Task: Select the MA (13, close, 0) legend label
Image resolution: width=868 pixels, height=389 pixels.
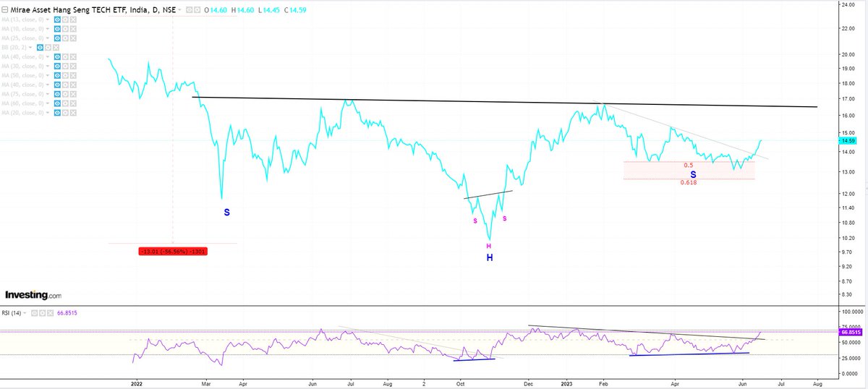Action: coord(22,20)
